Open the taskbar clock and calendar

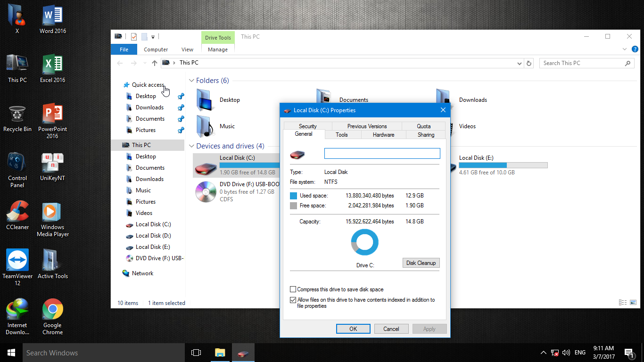603,353
